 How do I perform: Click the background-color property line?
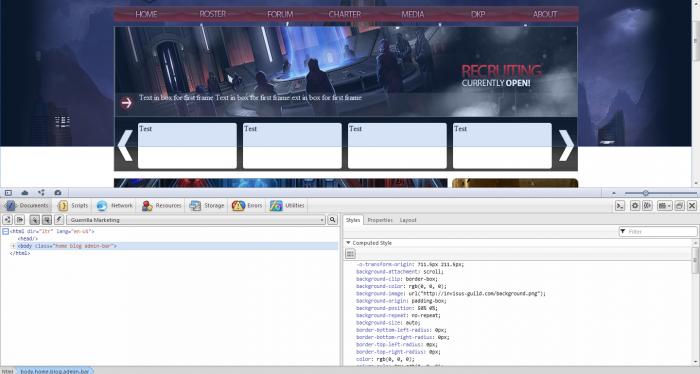coord(401,287)
